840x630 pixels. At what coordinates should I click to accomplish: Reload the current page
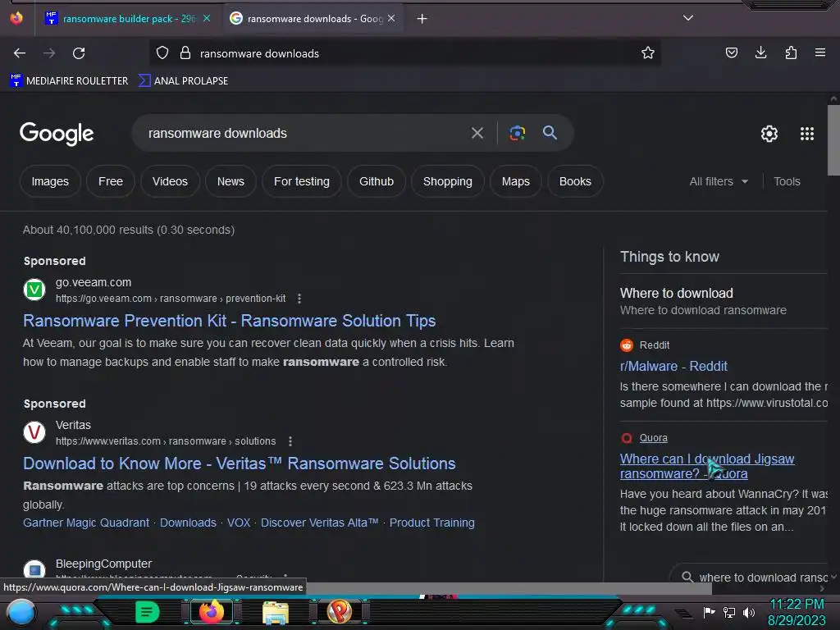pyautogui.click(x=79, y=53)
